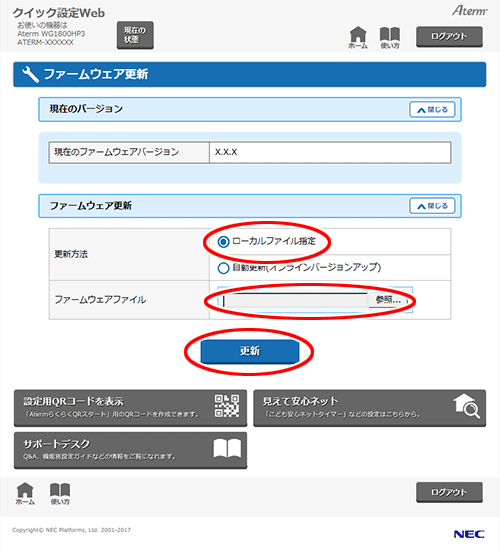The image size is (500, 551).
Task: Click the Aterm WG1800HP3 device name text
Action: [51, 34]
